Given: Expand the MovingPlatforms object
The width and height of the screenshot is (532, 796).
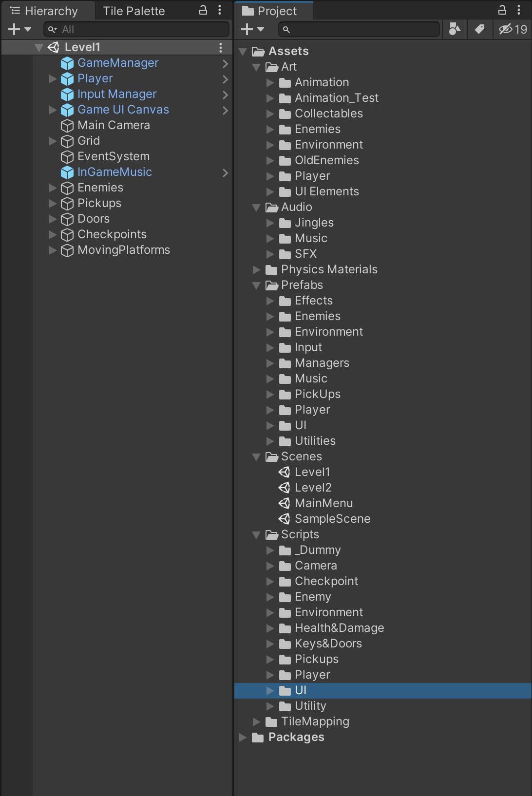Looking at the screenshot, I should pyautogui.click(x=53, y=250).
